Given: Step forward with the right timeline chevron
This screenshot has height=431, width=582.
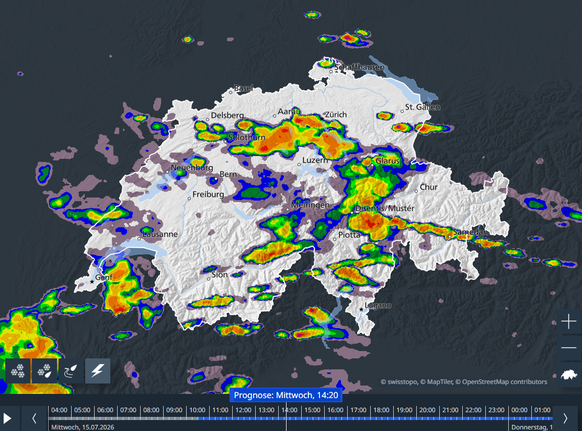Looking at the screenshot, I should coord(566,418).
